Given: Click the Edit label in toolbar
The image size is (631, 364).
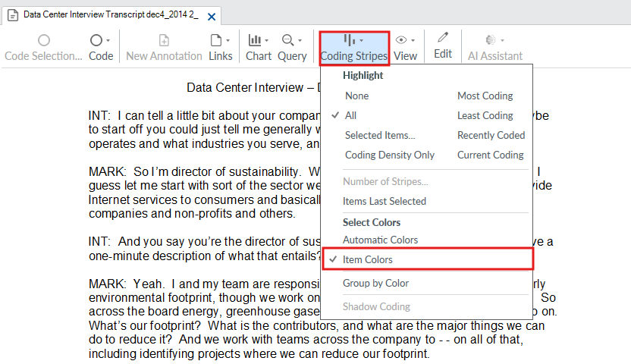Looking at the screenshot, I should click(x=443, y=54).
